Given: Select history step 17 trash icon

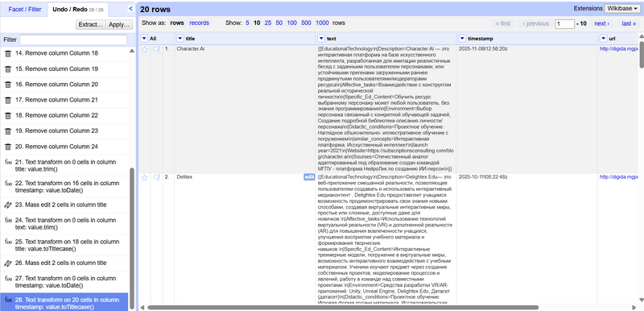Looking at the screenshot, I should (8, 100).
